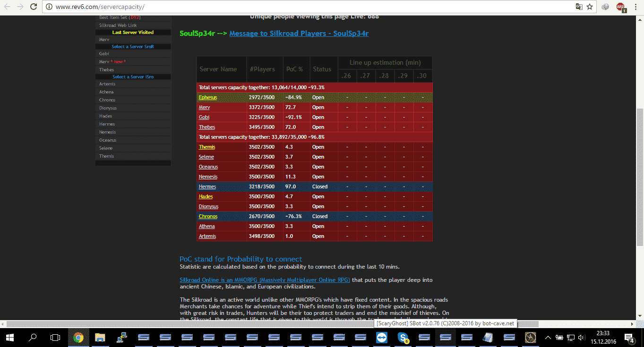This screenshot has height=347, width=644.
Task: Open Oceanus server link in table
Action: pyautogui.click(x=208, y=167)
